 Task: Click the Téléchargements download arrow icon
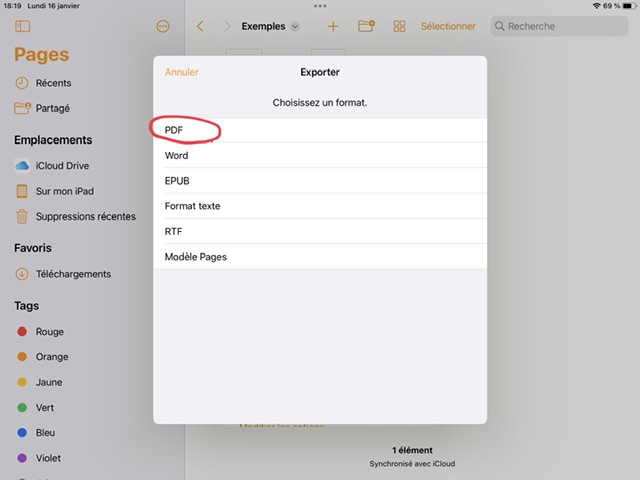click(x=22, y=274)
